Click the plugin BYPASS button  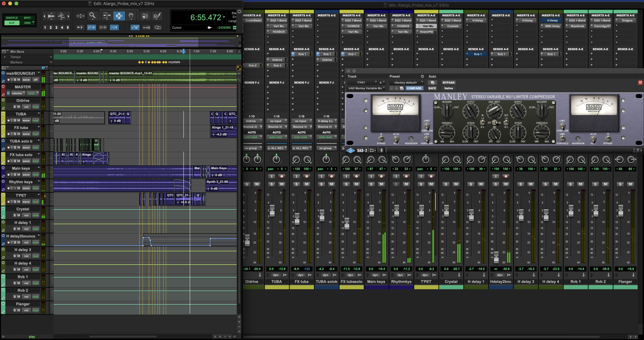[x=448, y=82]
